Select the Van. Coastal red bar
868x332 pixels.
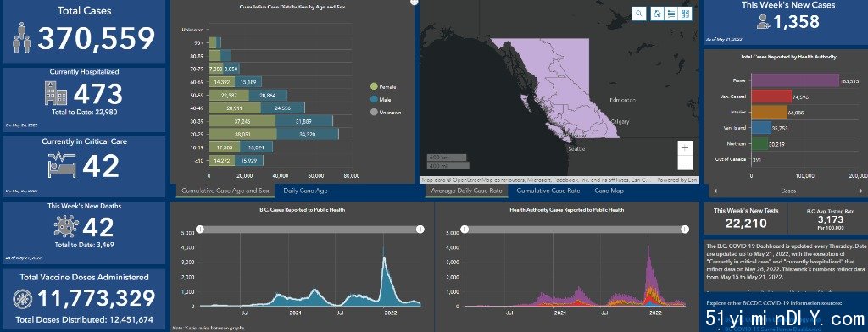[771, 97]
